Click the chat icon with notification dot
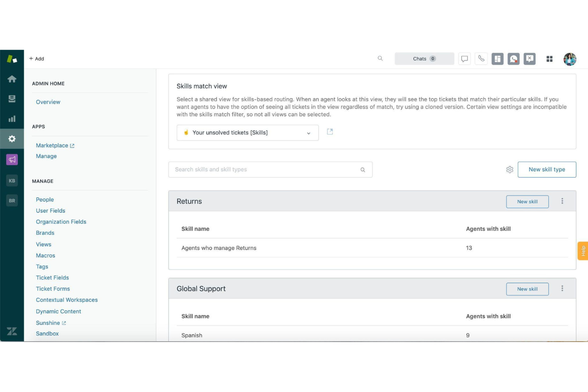Image resolution: width=588 pixels, height=392 pixels. 513,58
